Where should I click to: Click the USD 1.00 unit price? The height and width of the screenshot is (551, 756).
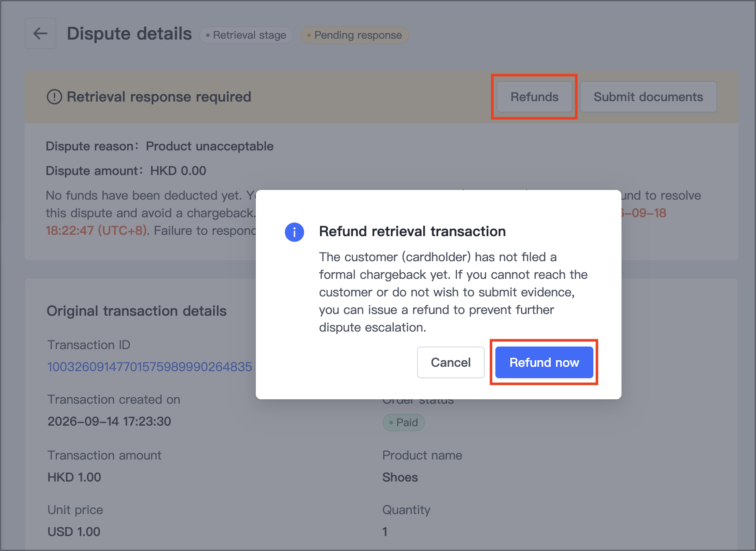[x=74, y=532]
